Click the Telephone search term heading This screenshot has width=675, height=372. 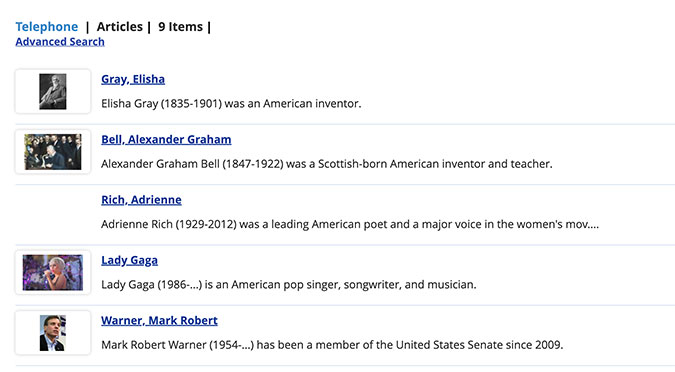(47, 27)
